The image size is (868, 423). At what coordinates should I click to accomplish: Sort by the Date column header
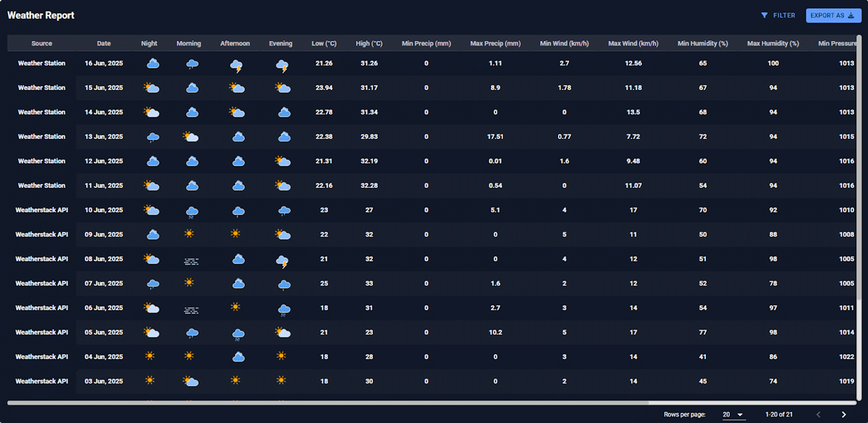click(x=103, y=43)
